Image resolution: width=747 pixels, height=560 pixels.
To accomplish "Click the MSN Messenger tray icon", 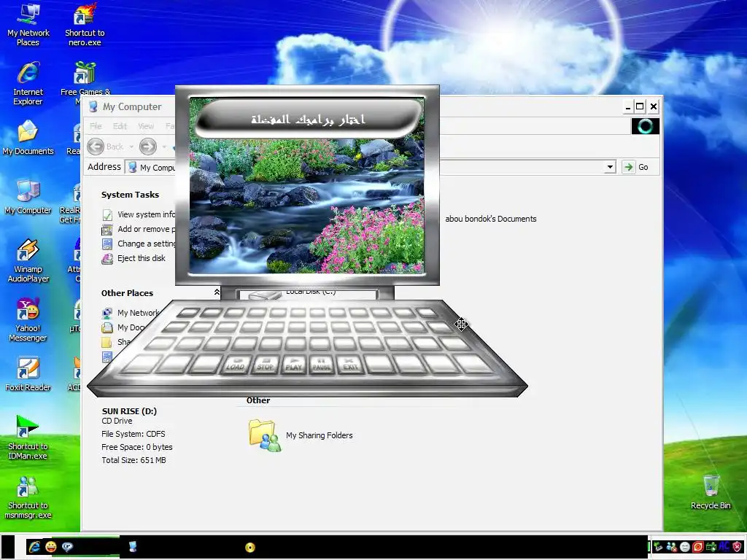I will click(x=672, y=547).
